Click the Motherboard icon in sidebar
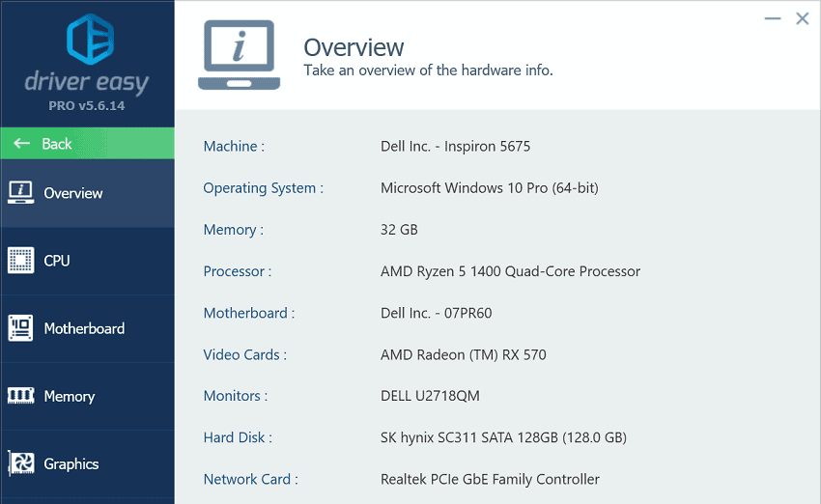Viewport: 821px width, 504px height. point(21,328)
